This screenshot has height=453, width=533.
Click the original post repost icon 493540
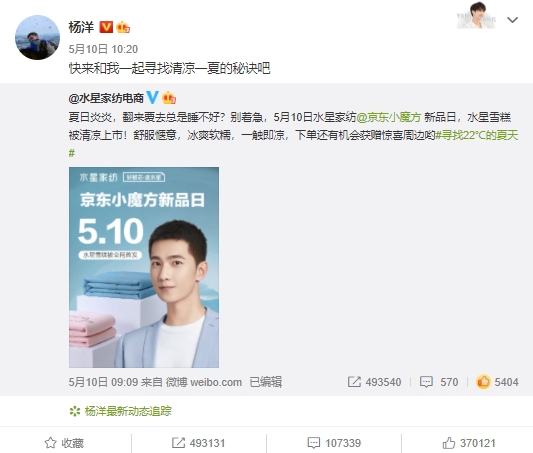click(374, 382)
